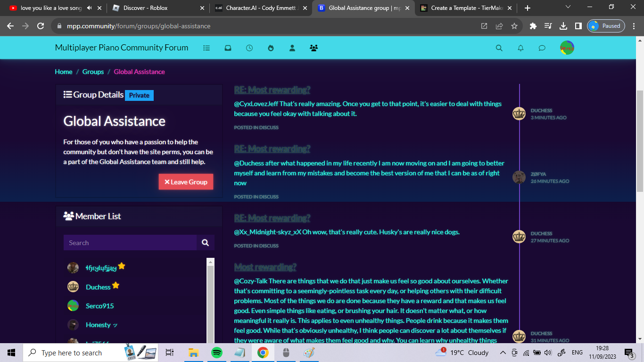Click the member list Search input field

(130, 243)
